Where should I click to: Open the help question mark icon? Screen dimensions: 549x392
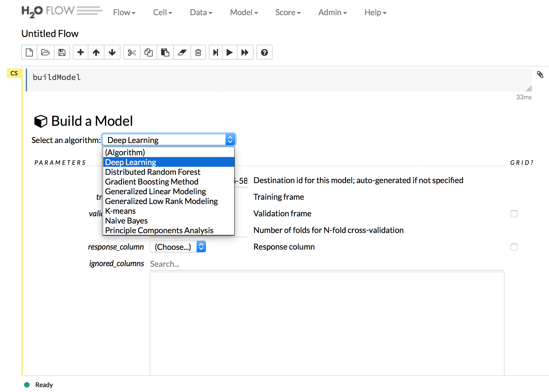click(264, 52)
